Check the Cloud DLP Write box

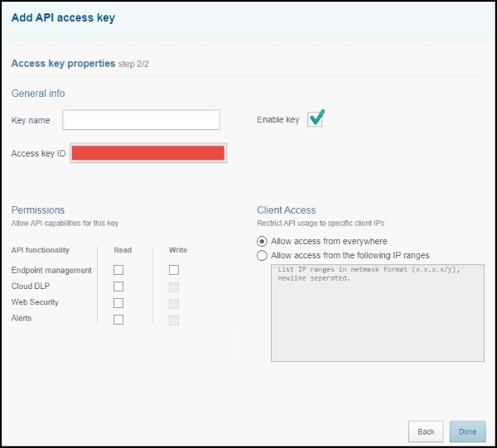point(174,287)
